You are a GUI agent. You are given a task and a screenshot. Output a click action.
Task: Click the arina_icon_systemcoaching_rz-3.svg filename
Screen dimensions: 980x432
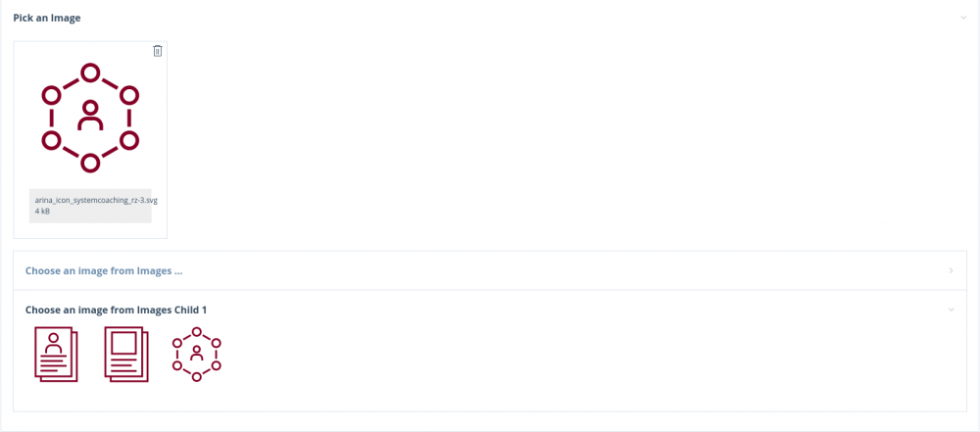click(96, 200)
